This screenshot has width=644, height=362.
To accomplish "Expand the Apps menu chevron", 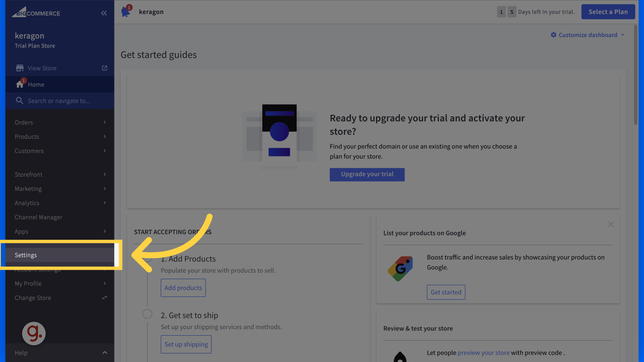I will [x=105, y=231].
